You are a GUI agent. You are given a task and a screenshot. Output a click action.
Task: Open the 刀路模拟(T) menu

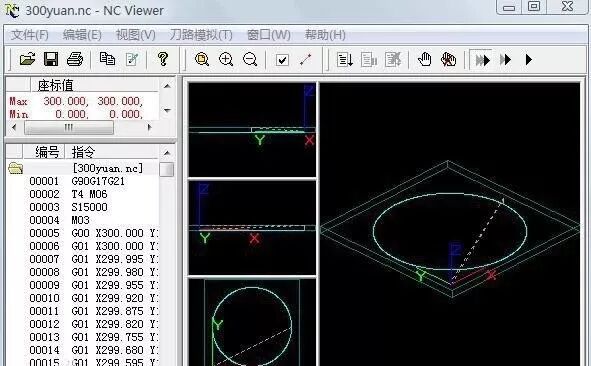pos(201,35)
